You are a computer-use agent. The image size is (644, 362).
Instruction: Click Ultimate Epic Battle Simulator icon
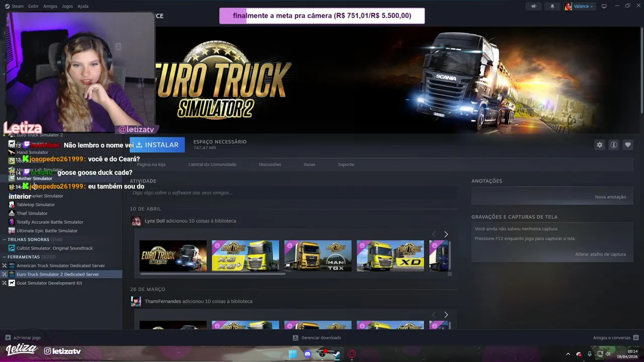[12, 231]
